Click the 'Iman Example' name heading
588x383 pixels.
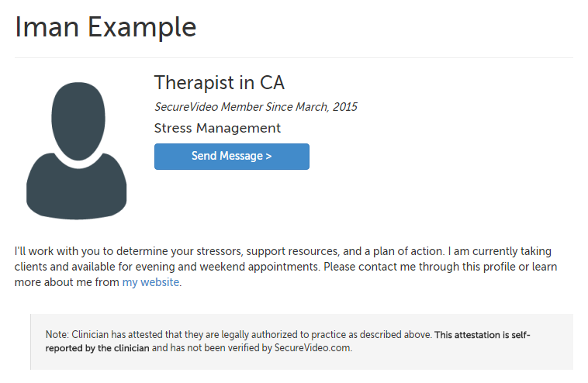105,27
